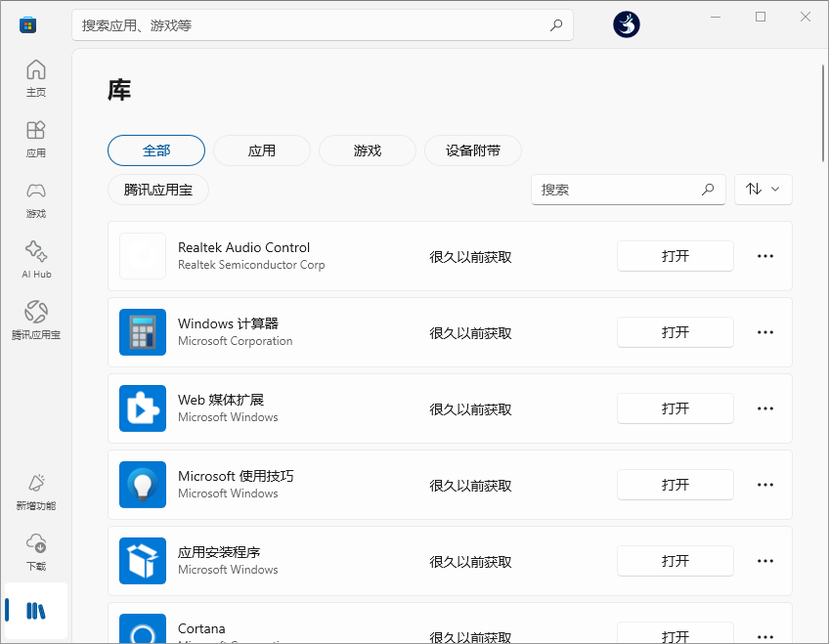
Task: Switch to the 应用 filter tab
Action: (x=261, y=150)
